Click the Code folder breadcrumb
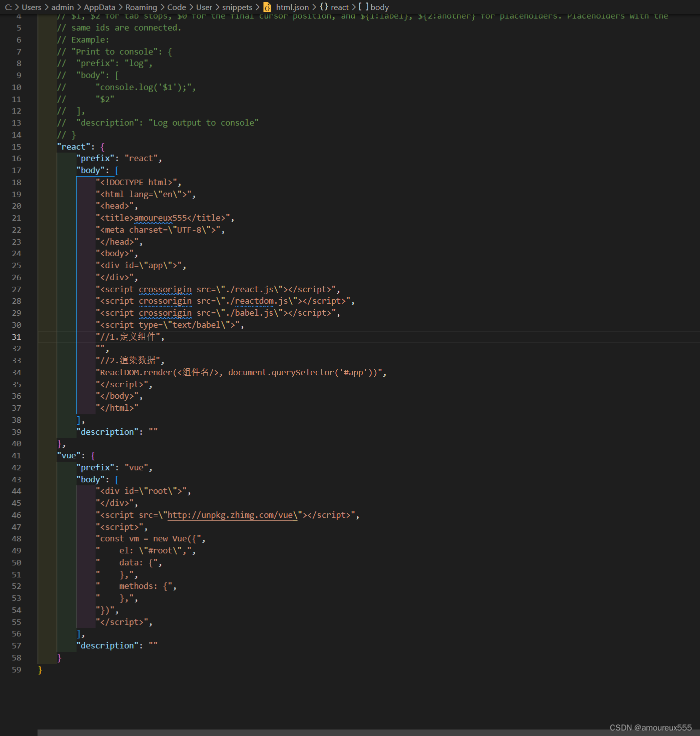This screenshot has width=700, height=736. pos(177,7)
